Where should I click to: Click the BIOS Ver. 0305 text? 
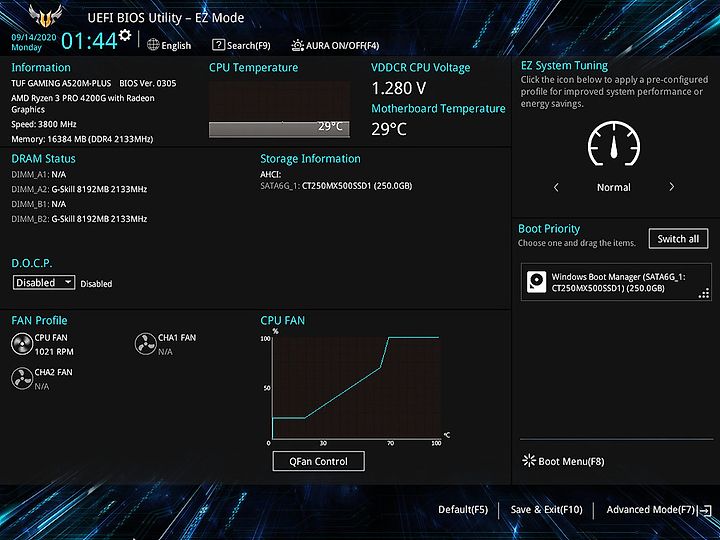(148, 83)
